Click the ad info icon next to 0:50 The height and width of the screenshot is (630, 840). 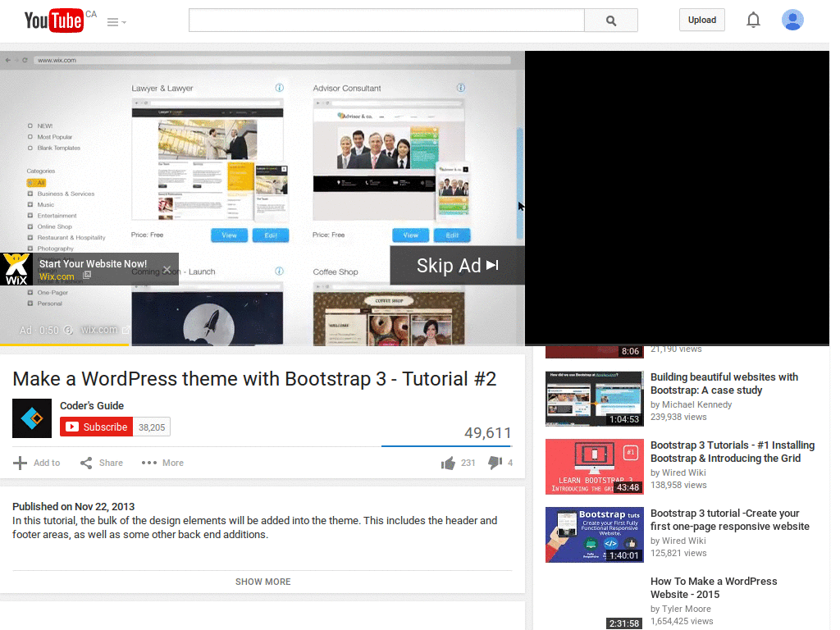tap(69, 330)
